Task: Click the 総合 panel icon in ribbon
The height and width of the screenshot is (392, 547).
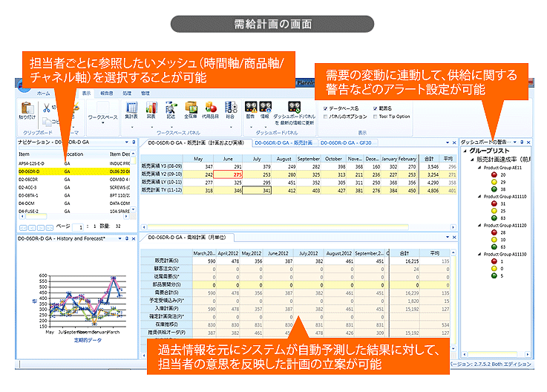Action: coord(230,111)
